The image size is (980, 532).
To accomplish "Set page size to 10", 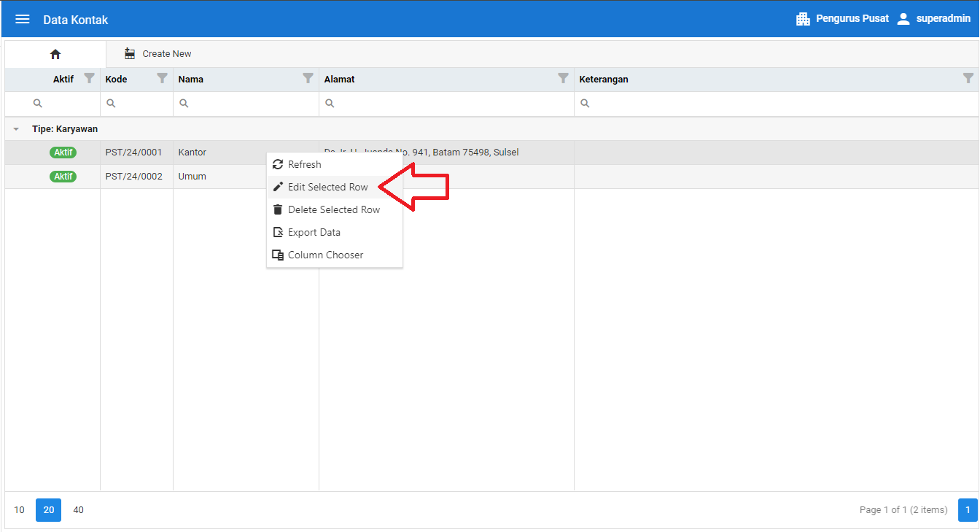I will coord(20,510).
